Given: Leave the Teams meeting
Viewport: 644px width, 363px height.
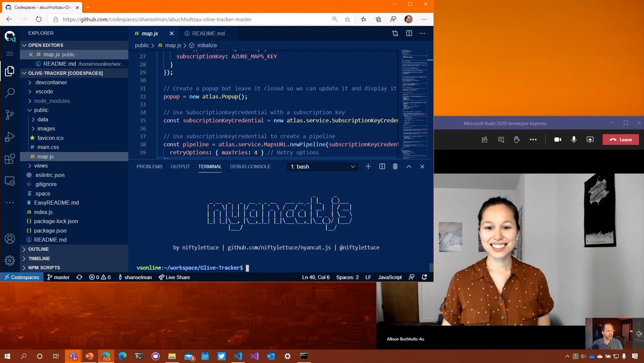Looking at the screenshot, I should click(620, 139).
